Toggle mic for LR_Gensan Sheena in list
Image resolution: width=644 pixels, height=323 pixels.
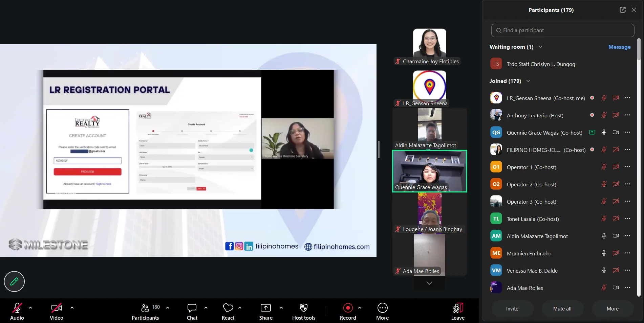(604, 98)
